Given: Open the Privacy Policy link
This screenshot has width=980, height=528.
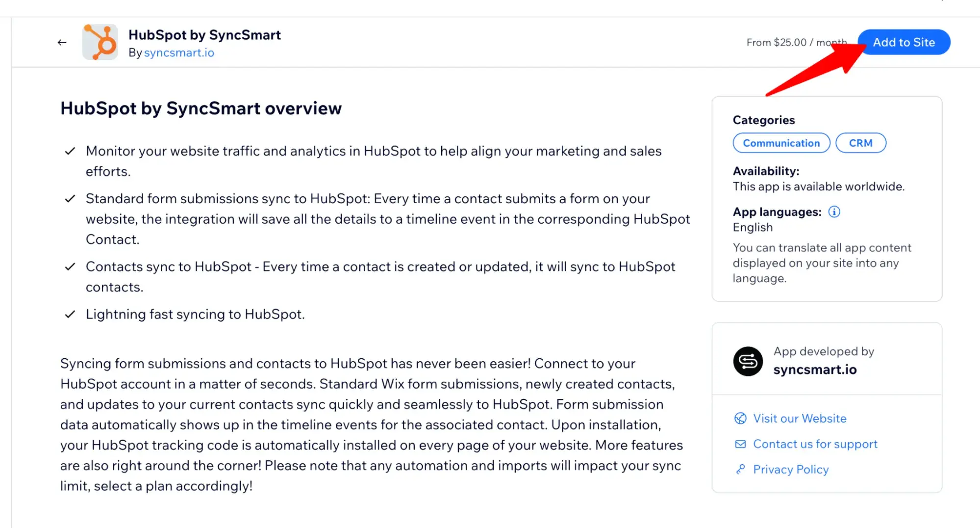Looking at the screenshot, I should point(790,470).
